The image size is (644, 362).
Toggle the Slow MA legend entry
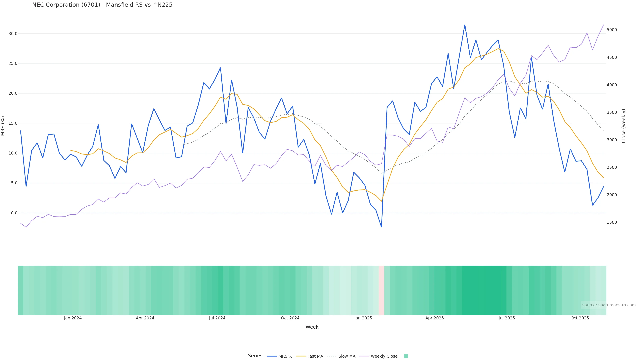tap(346, 356)
